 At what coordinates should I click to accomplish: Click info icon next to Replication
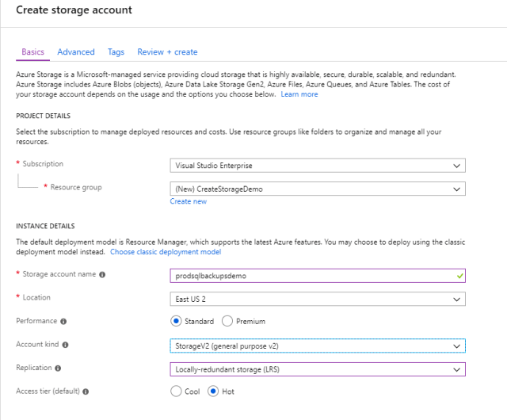pos(59,368)
